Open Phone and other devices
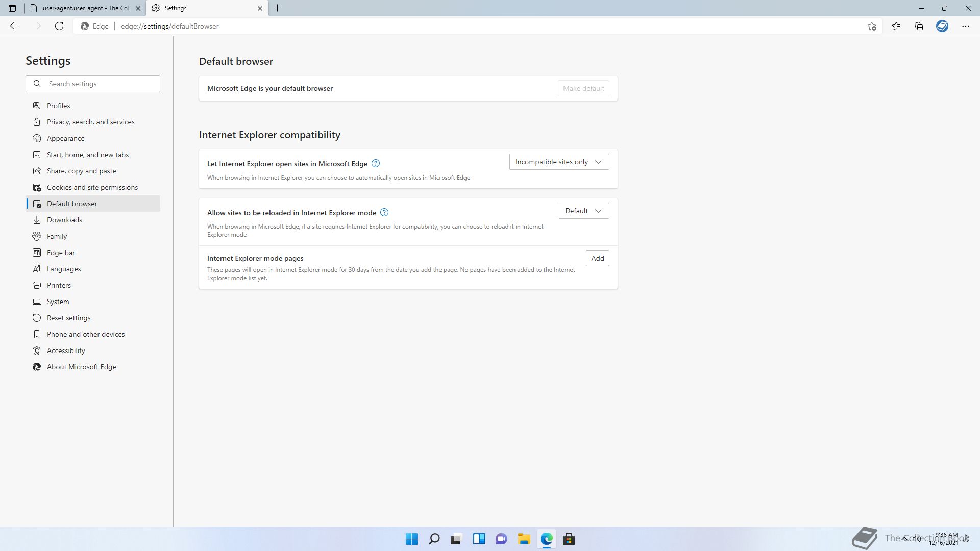 93,334
